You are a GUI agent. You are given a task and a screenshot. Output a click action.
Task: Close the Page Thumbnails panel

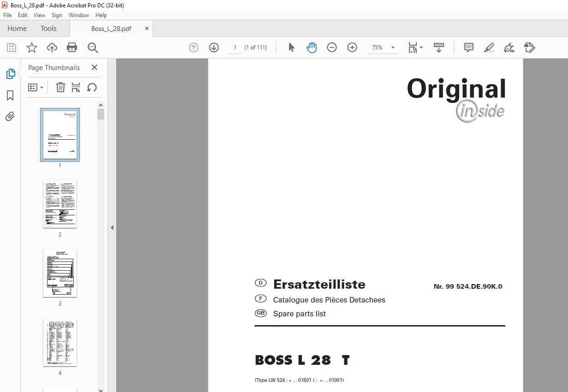point(95,67)
